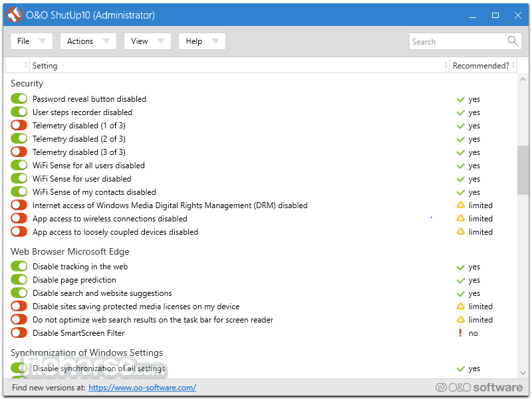Click the O&O software logo in status bar
Screen dimensions: 532x399
[x=479, y=387]
